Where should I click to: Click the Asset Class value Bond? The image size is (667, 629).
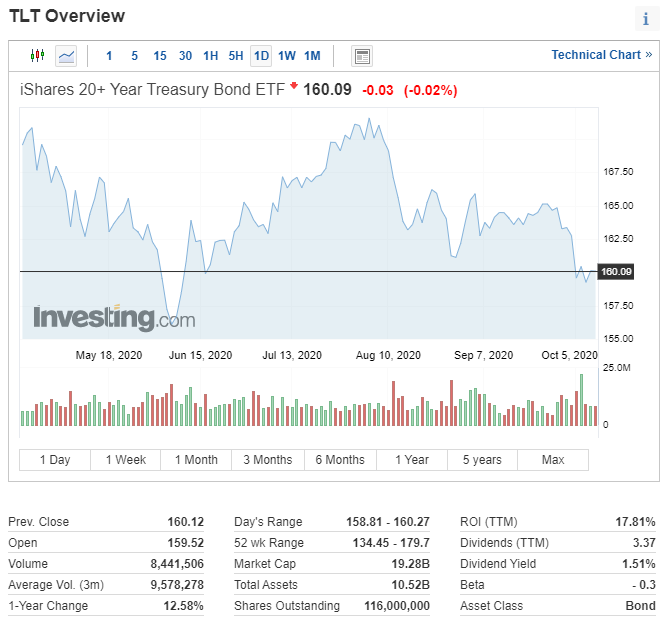tap(641, 606)
